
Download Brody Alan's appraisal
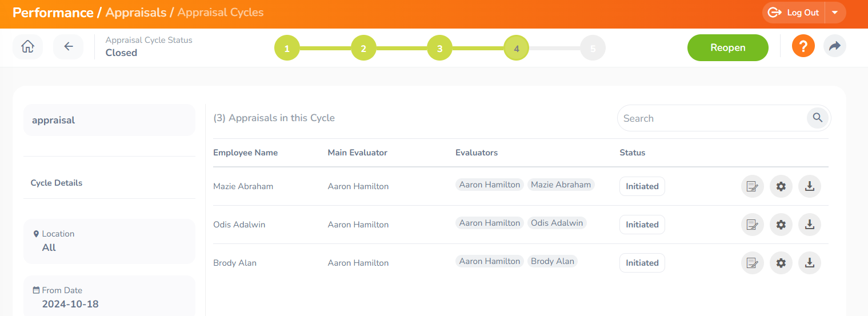click(810, 263)
